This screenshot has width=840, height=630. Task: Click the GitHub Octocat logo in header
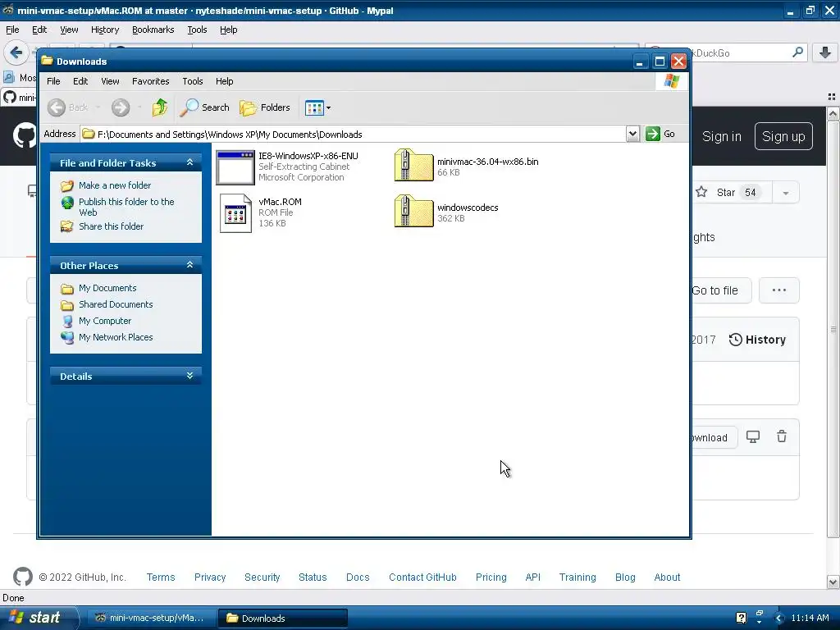[x=25, y=136]
